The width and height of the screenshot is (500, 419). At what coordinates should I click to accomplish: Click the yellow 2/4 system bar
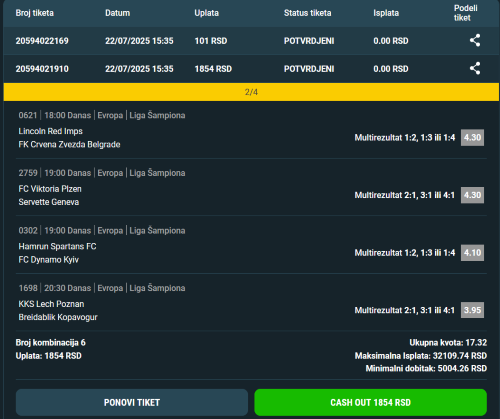pyautogui.click(x=251, y=92)
